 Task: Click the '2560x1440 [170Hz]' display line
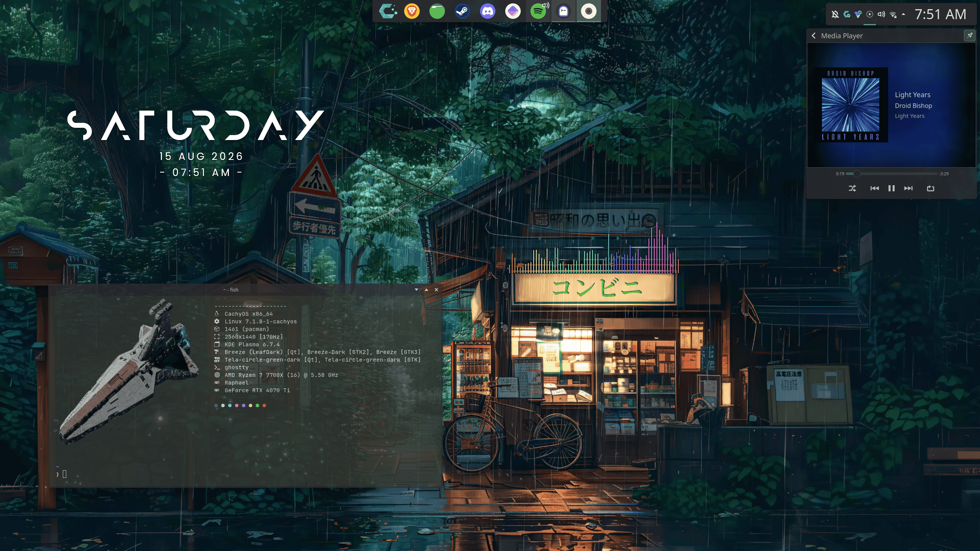click(254, 337)
